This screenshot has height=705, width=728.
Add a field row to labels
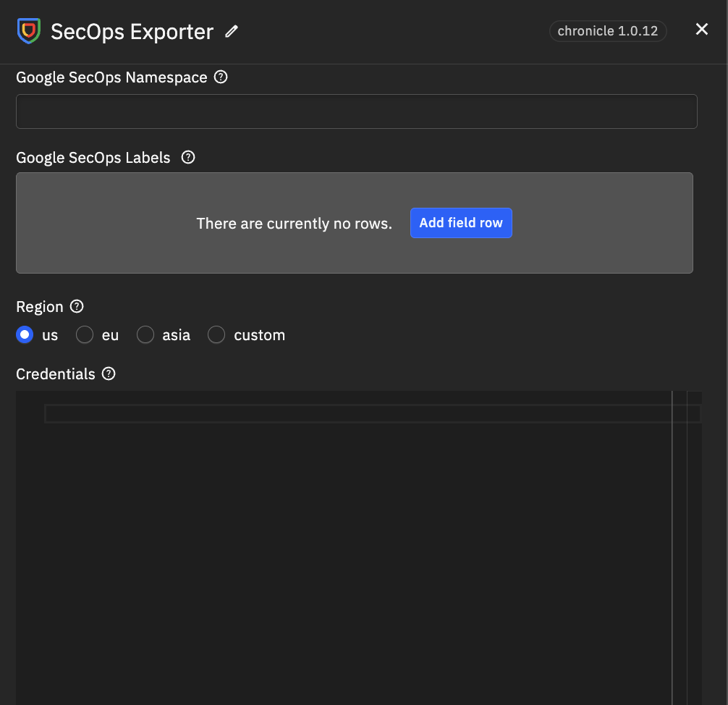coord(461,223)
